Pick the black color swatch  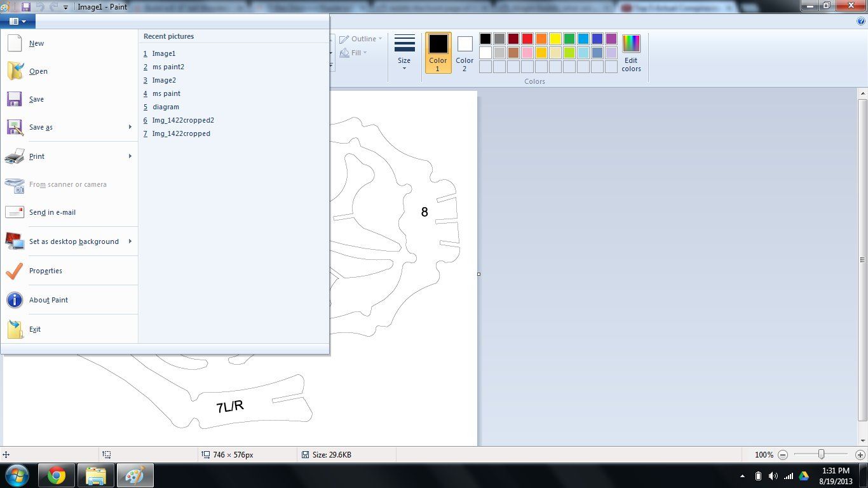(x=485, y=39)
